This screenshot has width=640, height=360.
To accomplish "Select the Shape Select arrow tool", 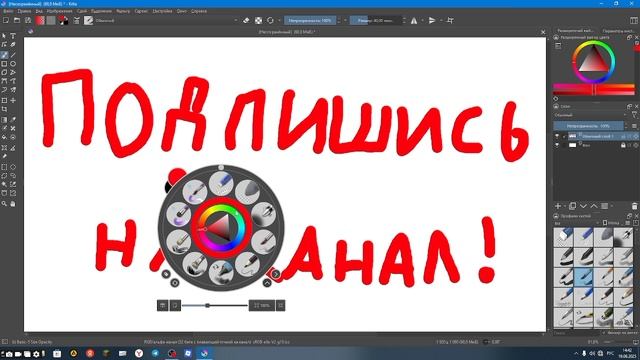I will point(4,36).
